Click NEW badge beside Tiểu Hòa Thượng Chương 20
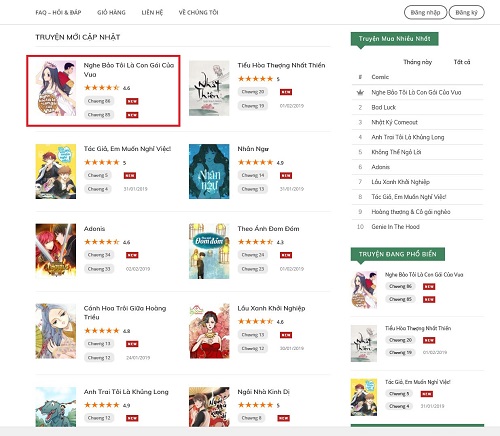 tap(286, 92)
